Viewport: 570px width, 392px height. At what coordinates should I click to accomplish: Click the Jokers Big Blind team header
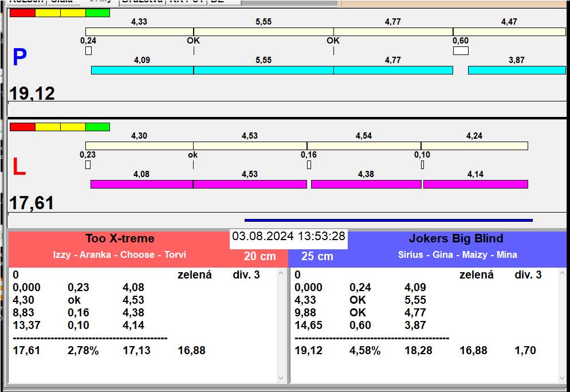[x=456, y=239]
